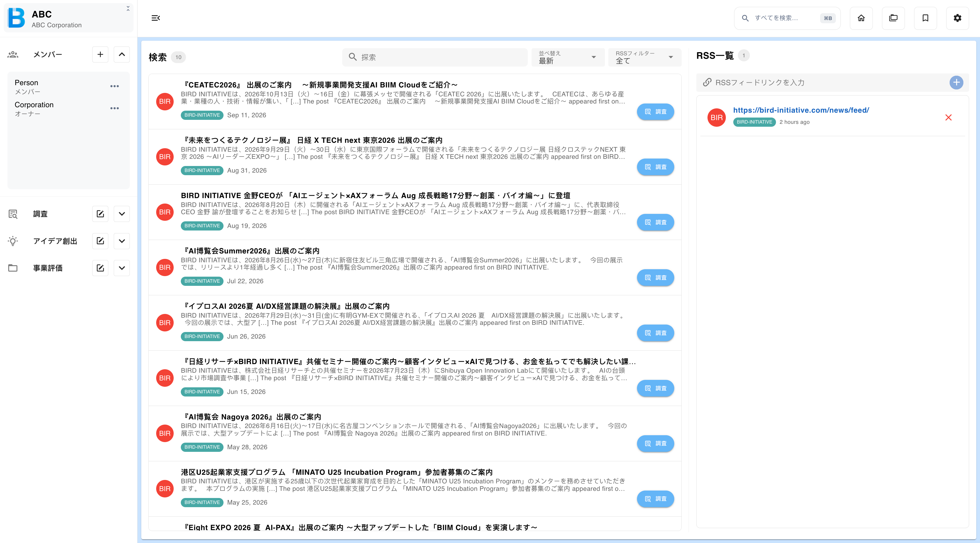The height and width of the screenshot is (543, 980).
Task: Open the RSSフィルター dropdown
Action: pos(644,57)
